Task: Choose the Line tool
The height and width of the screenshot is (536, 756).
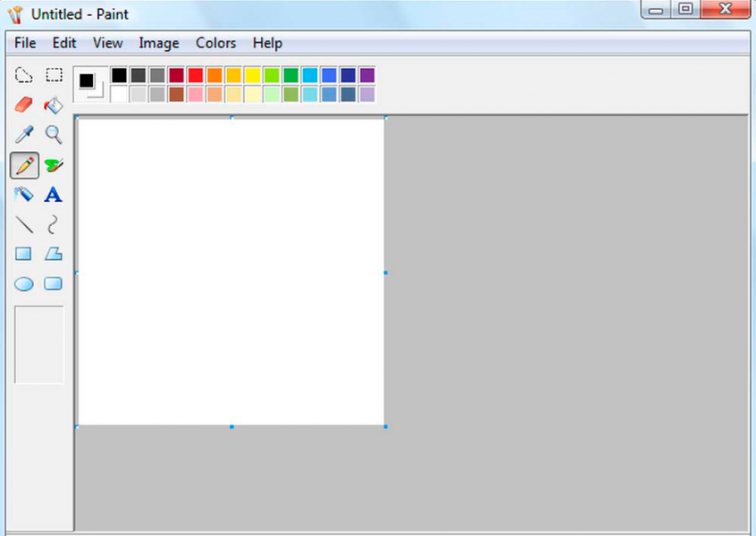Action: (24, 224)
